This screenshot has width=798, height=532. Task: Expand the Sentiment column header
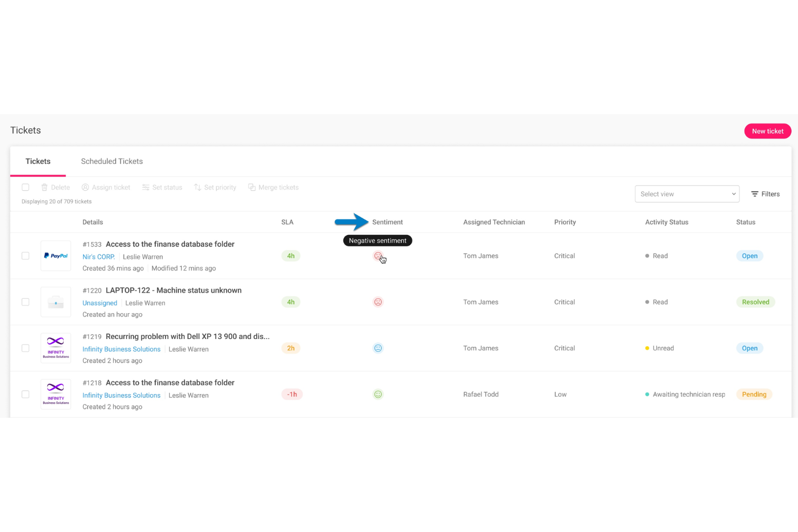coord(387,222)
